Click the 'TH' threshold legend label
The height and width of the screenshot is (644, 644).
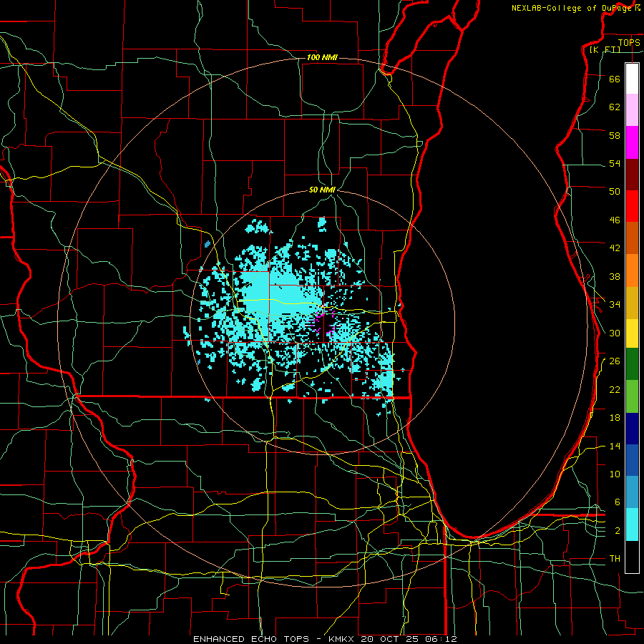[x=615, y=559]
